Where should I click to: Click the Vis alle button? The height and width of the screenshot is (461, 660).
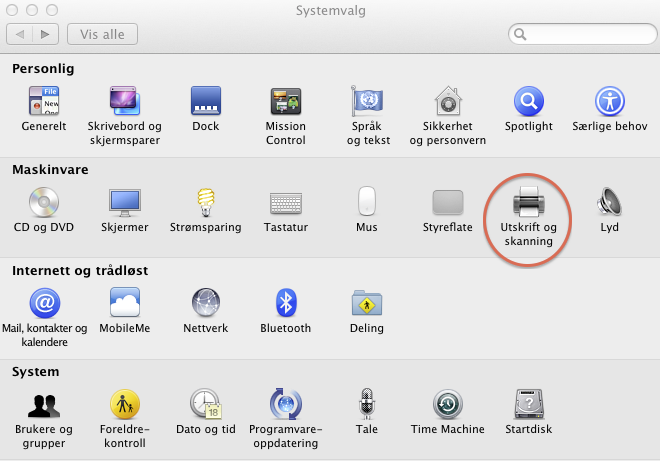point(103,34)
